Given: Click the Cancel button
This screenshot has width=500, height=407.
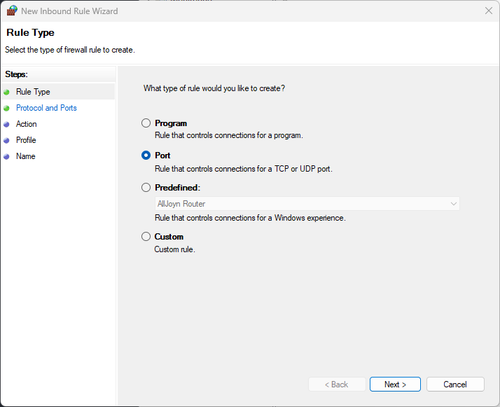Looking at the screenshot, I should (455, 384).
